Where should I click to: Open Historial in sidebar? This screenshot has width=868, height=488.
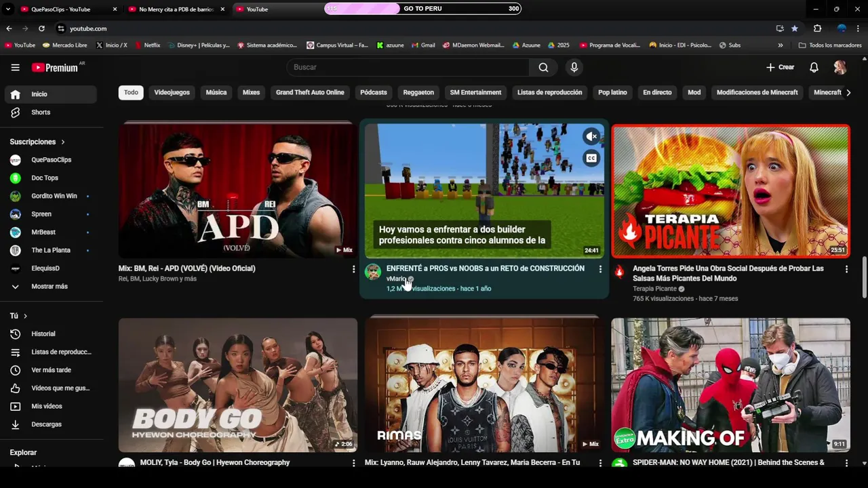pyautogui.click(x=51, y=334)
